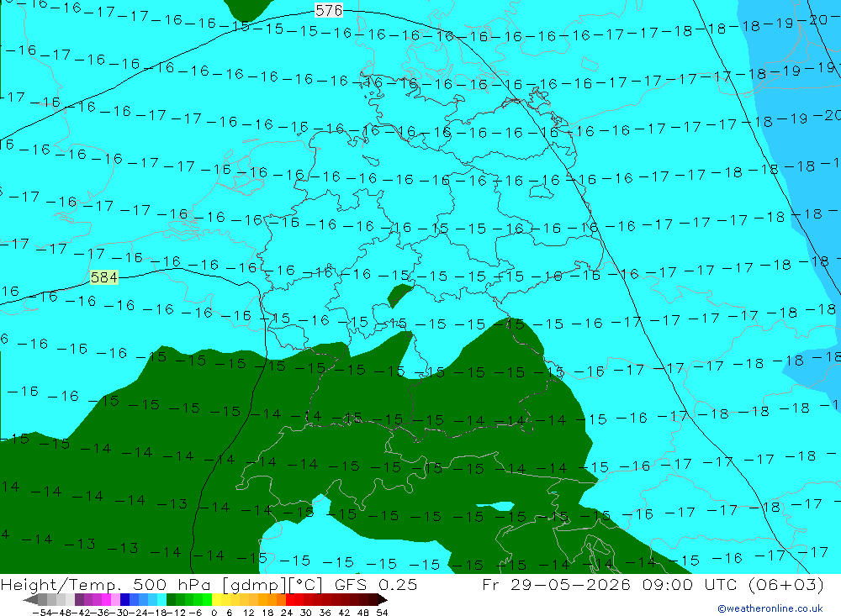Click the -54 legend scale value
Viewport: 841px width, 616px height.
[42, 613]
